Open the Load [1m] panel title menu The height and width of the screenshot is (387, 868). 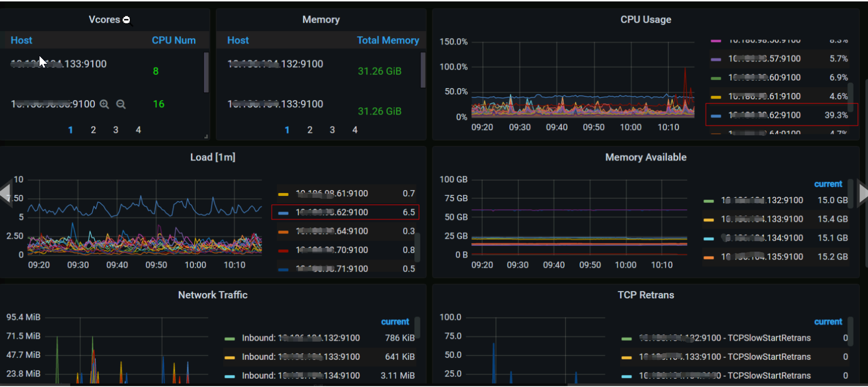212,157
